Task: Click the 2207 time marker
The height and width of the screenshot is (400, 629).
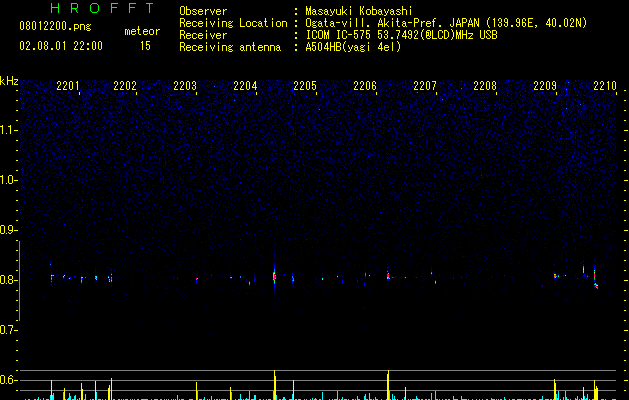Action: tap(425, 86)
